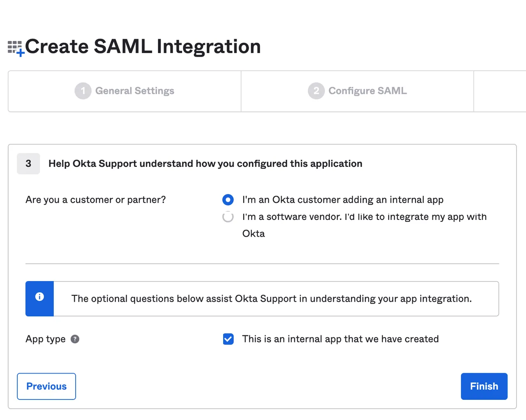This screenshot has width=526, height=420.
Task: Click the 'App type' label text
Action: [x=46, y=339]
